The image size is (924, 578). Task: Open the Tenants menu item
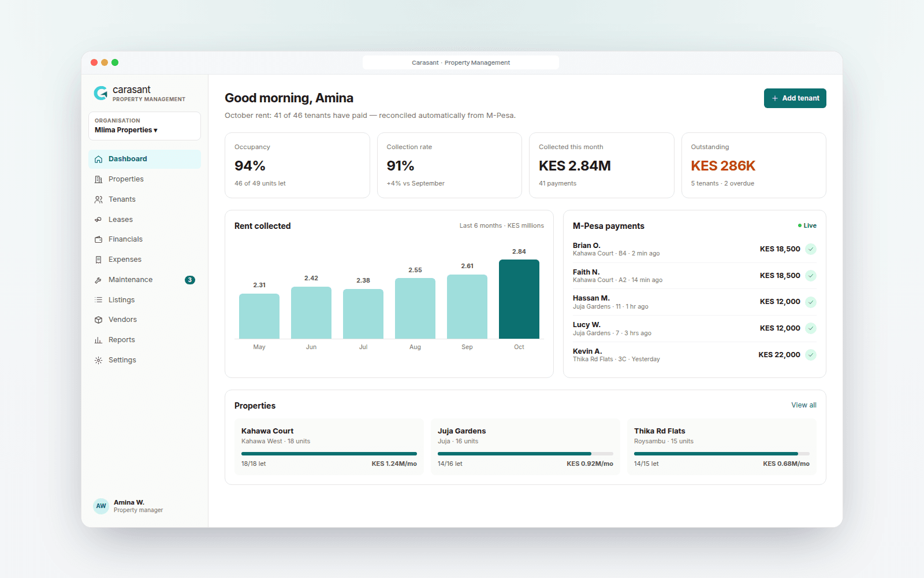pos(144,199)
